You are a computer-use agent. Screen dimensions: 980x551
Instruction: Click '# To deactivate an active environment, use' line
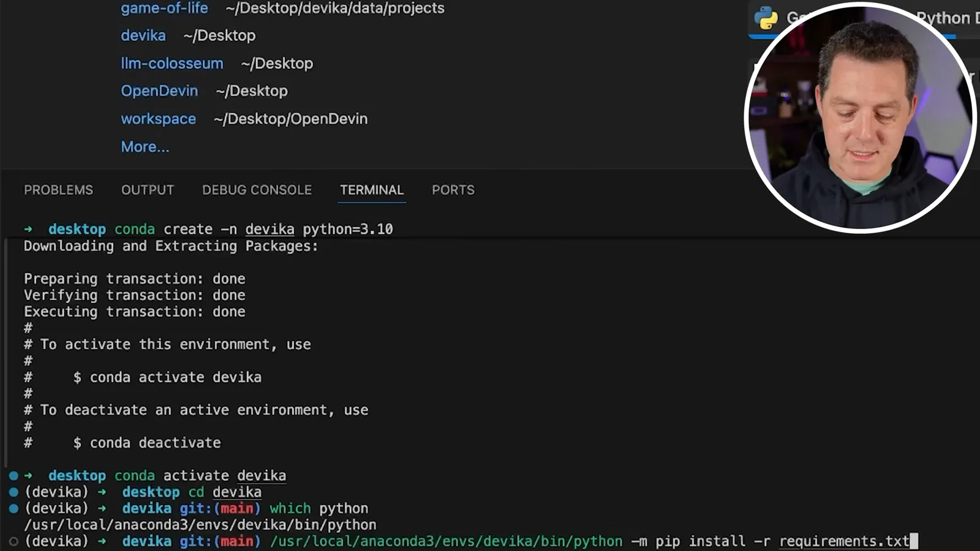point(196,410)
